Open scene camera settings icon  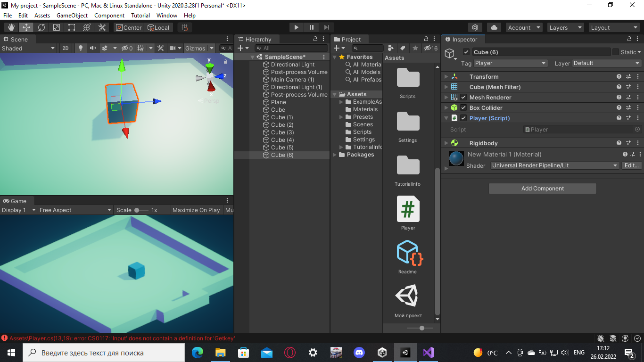tap(173, 48)
